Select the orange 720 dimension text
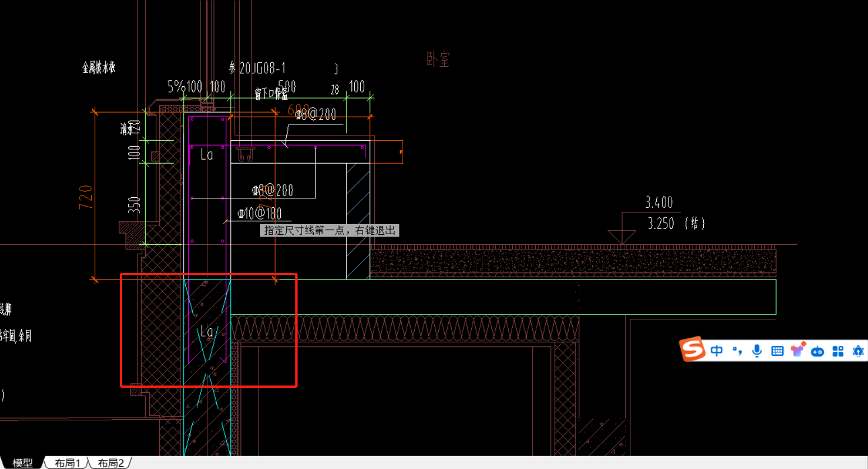The height and width of the screenshot is (469, 868). (x=86, y=197)
